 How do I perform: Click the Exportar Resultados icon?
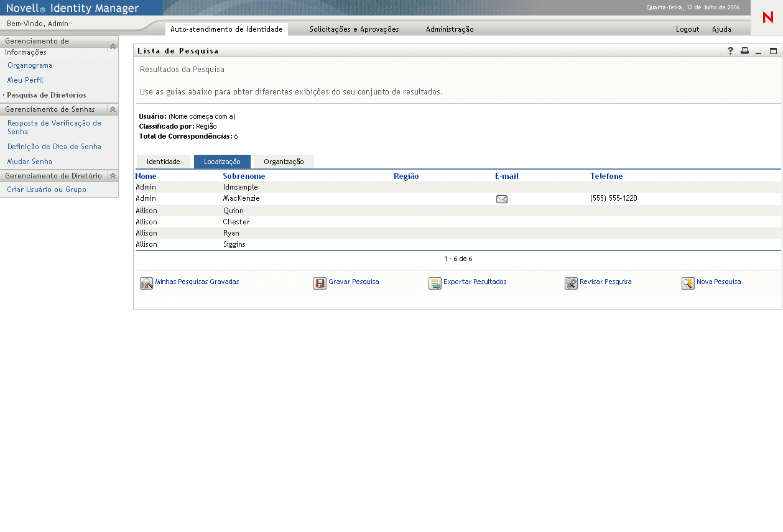click(x=435, y=283)
